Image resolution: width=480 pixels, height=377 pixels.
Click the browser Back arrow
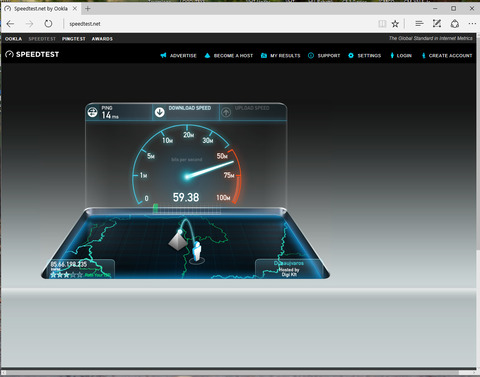click(10, 24)
